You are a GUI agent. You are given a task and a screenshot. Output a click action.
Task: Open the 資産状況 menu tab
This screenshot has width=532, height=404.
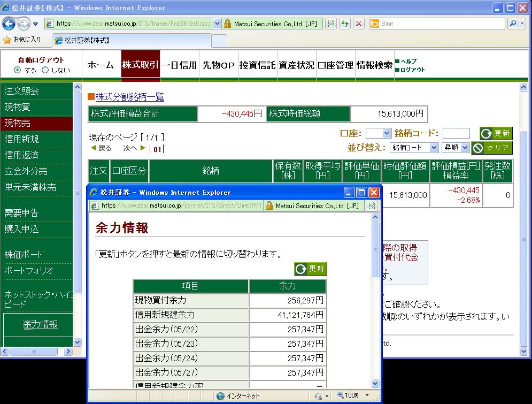coord(296,65)
